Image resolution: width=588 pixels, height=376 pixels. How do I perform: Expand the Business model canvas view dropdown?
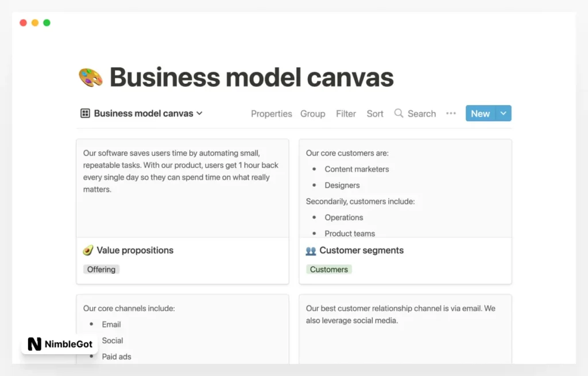[200, 113]
